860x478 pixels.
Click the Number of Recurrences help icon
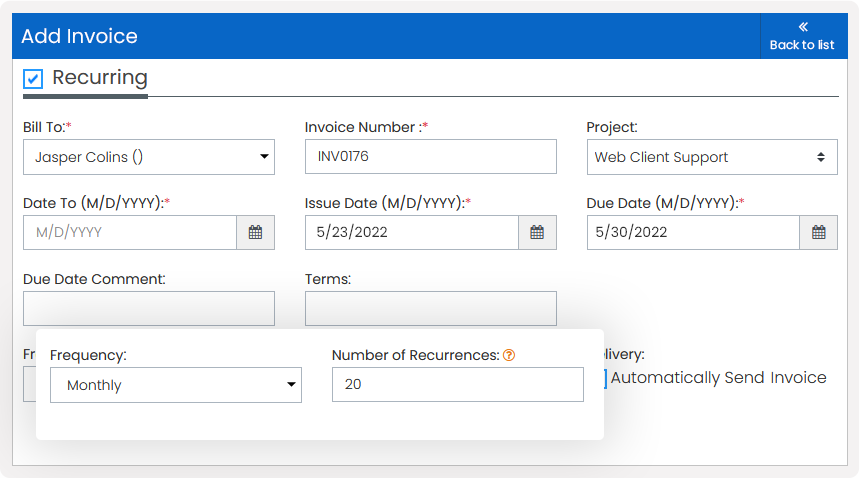pyautogui.click(x=509, y=355)
